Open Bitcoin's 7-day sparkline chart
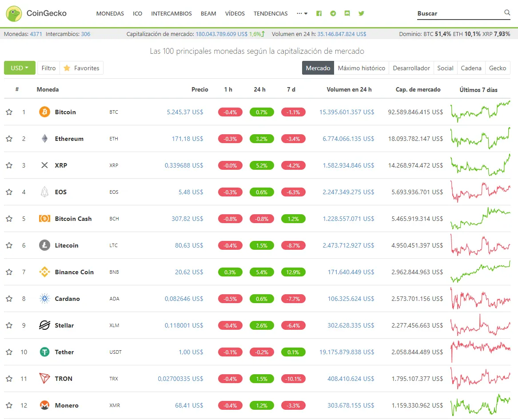Screen dimensions: 518x420 point(480,112)
